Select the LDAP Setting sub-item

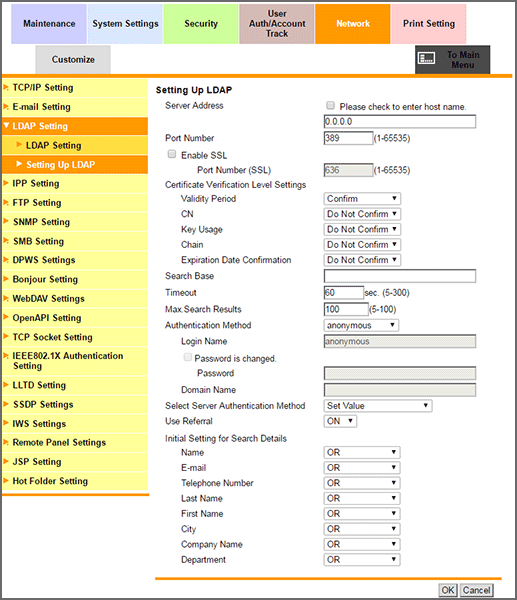coord(75,145)
